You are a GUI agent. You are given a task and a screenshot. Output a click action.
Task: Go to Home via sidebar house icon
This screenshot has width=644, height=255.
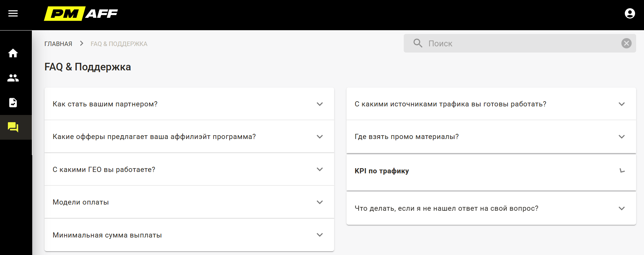[x=13, y=53]
